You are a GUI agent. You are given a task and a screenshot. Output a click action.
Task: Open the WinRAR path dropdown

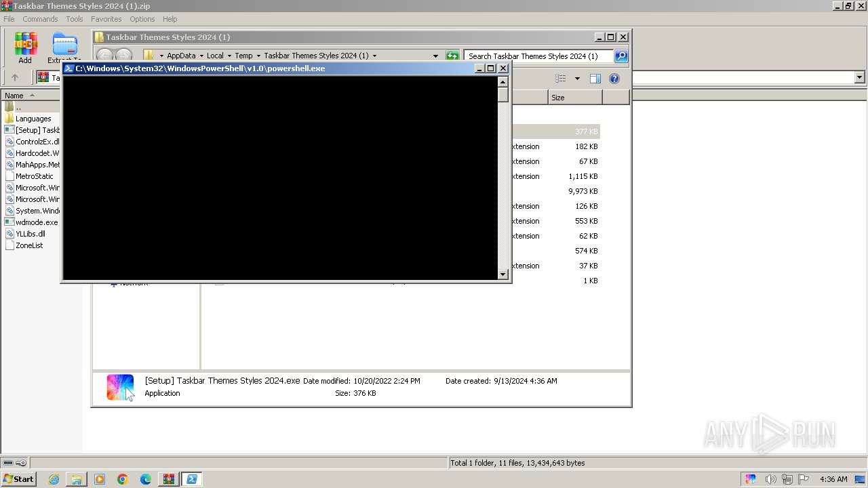click(x=859, y=78)
